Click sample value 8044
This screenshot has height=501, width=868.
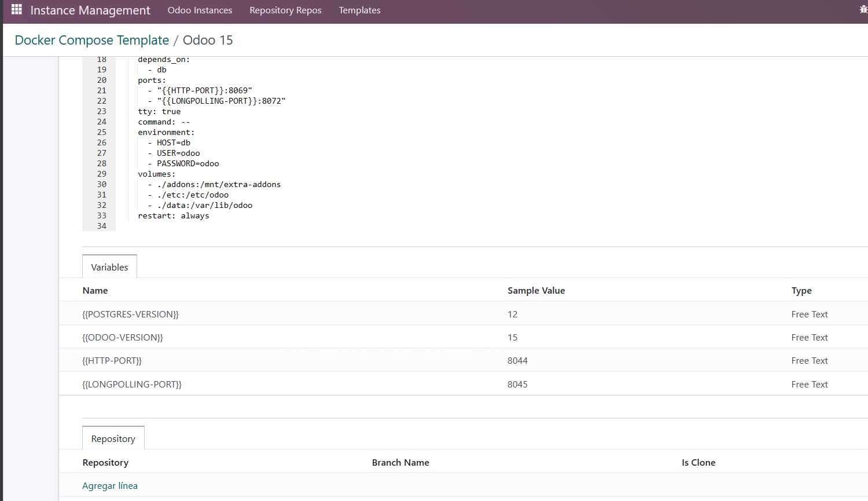(x=517, y=360)
